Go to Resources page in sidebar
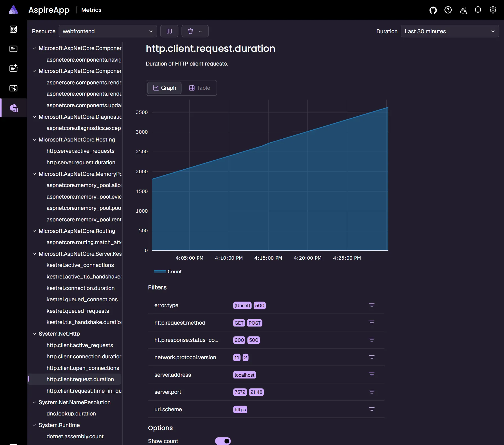This screenshot has width=504, height=445. pyautogui.click(x=13, y=29)
